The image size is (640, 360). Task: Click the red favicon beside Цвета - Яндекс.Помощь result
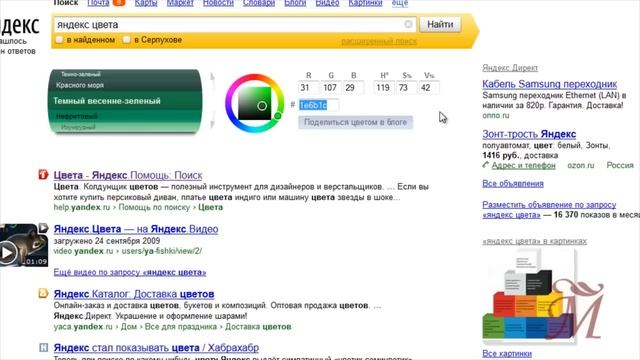43,175
